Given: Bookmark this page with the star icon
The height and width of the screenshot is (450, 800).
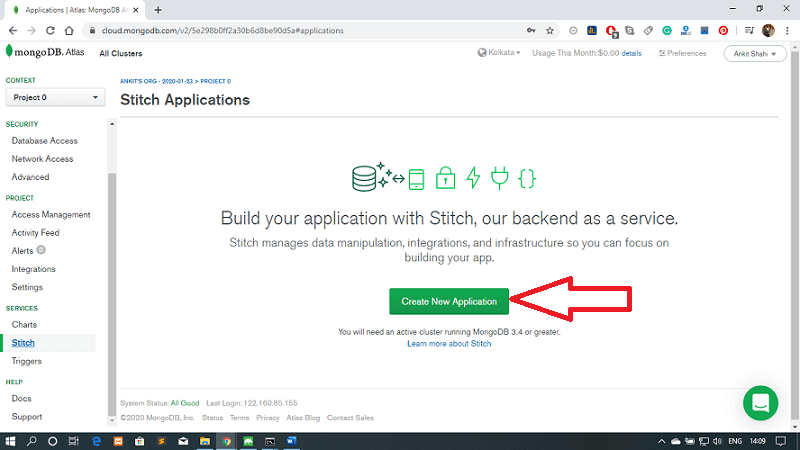Looking at the screenshot, I should tap(549, 31).
